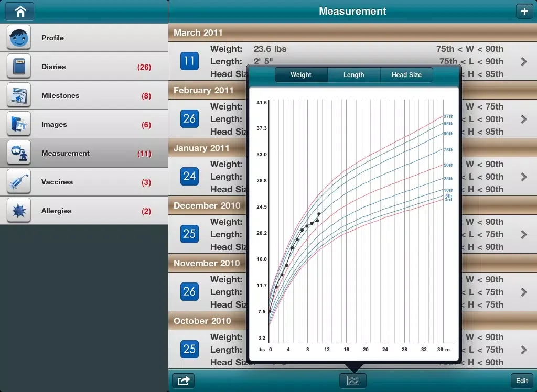Select the October 25 date badge
This screenshot has width=537, height=392.
pyautogui.click(x=189, y=349)
